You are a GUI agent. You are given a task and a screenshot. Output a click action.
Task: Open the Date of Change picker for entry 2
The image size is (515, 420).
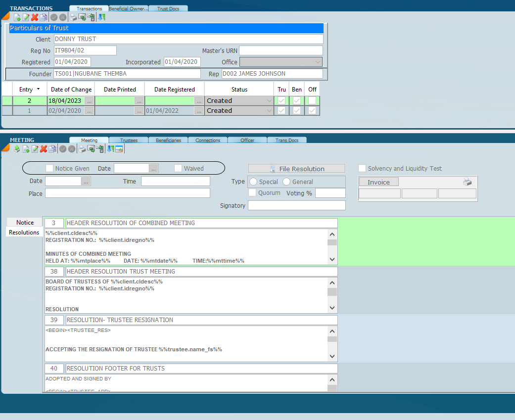coord(89,101)
